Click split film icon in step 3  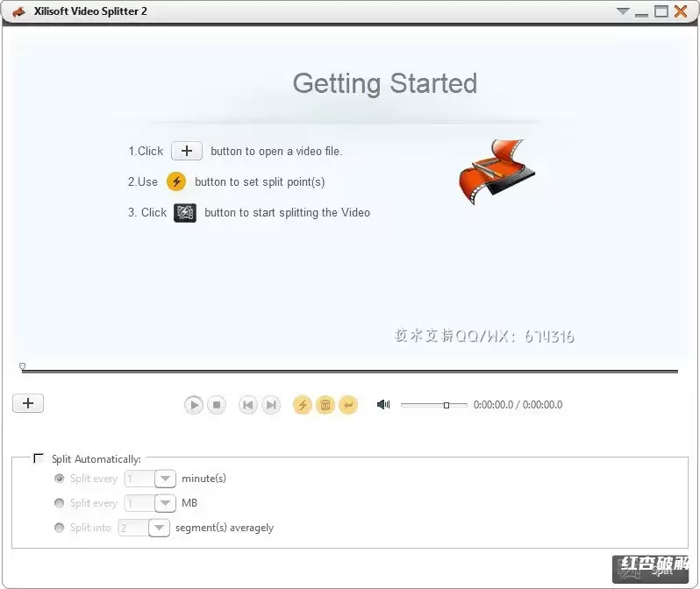(x=185, y=213)
